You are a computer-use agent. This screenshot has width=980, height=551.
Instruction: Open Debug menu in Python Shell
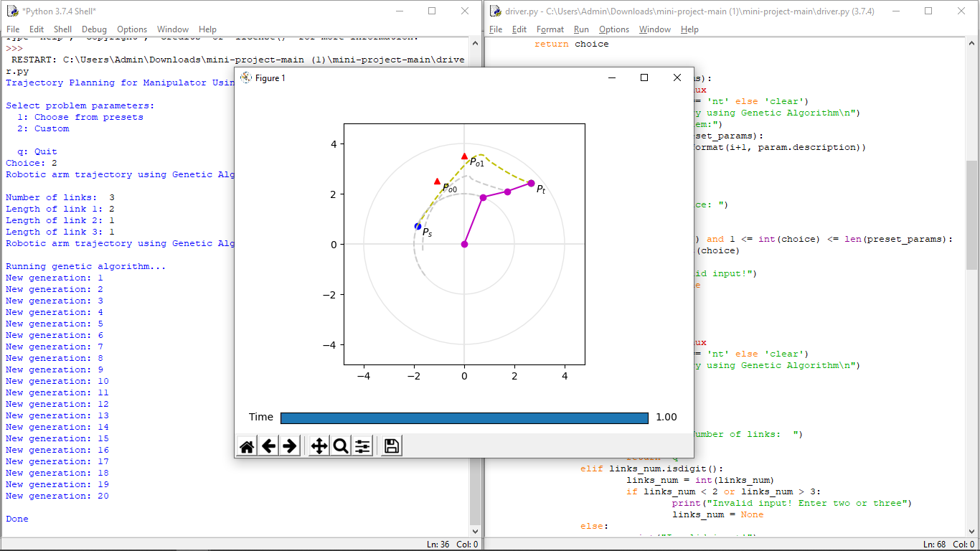(94, 29)
